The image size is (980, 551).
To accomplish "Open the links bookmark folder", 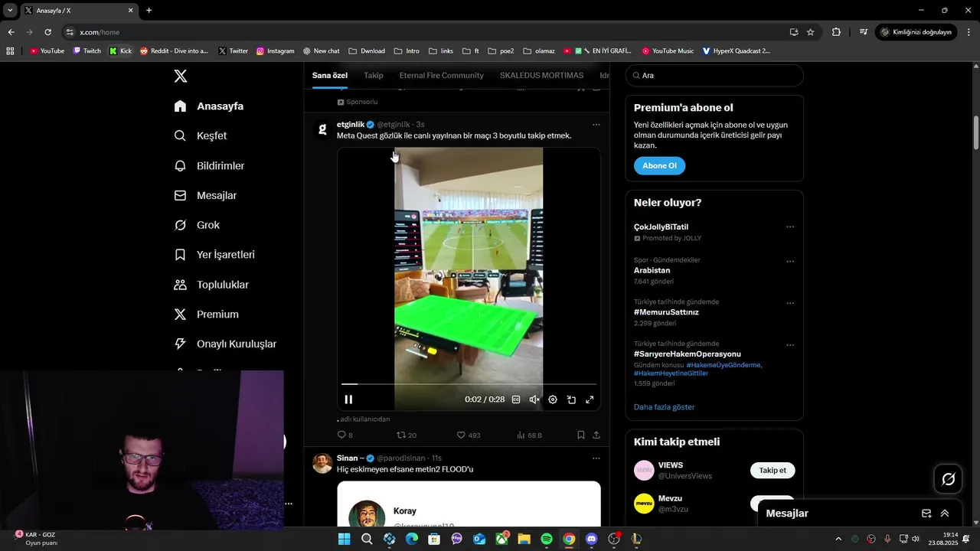I will pyautogui.click(x=441, y=51).
